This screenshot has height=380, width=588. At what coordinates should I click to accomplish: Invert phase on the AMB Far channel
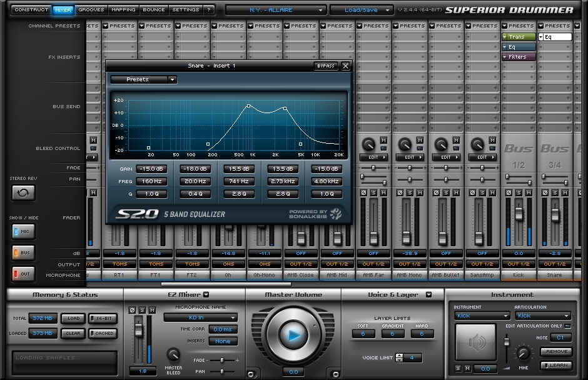[x=363, y=192]
